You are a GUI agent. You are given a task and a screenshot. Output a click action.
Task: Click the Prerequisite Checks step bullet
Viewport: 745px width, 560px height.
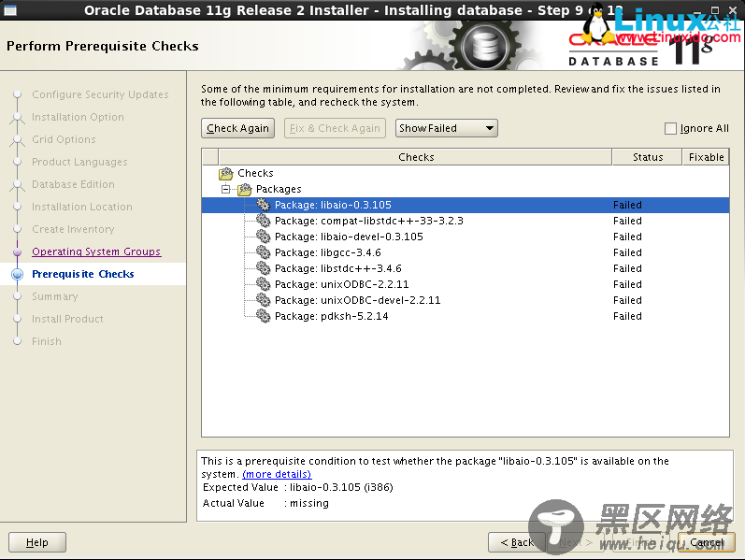[x=17, y=274]
